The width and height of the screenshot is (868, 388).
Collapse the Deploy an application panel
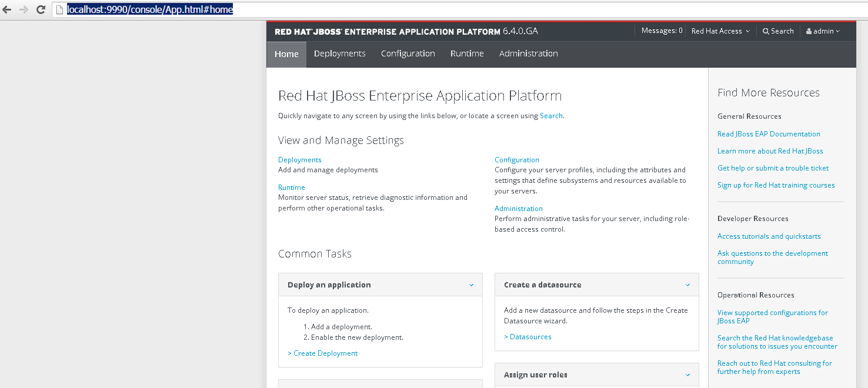point(471,285)
